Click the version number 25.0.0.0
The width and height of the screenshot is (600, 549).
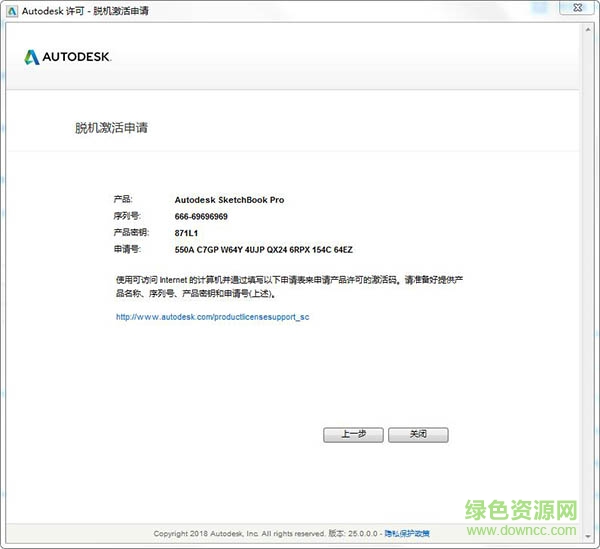tap(363, 534)
